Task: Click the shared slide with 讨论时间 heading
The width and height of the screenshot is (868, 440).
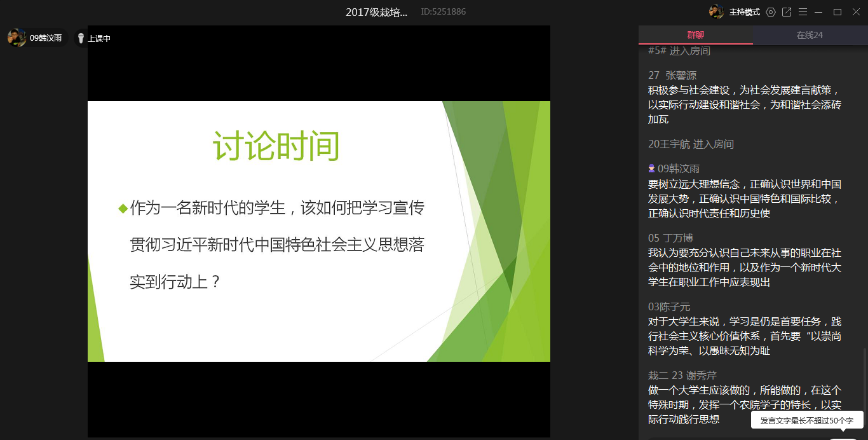Action: (x=319, y=231)
